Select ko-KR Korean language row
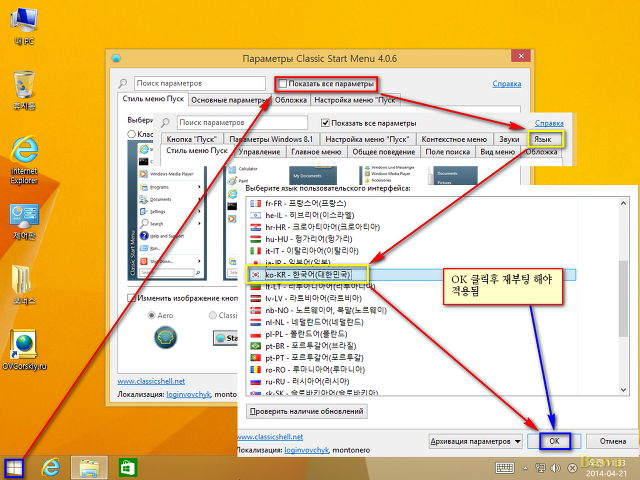This screenshot has height=480, width=640. tap(411, 275)
